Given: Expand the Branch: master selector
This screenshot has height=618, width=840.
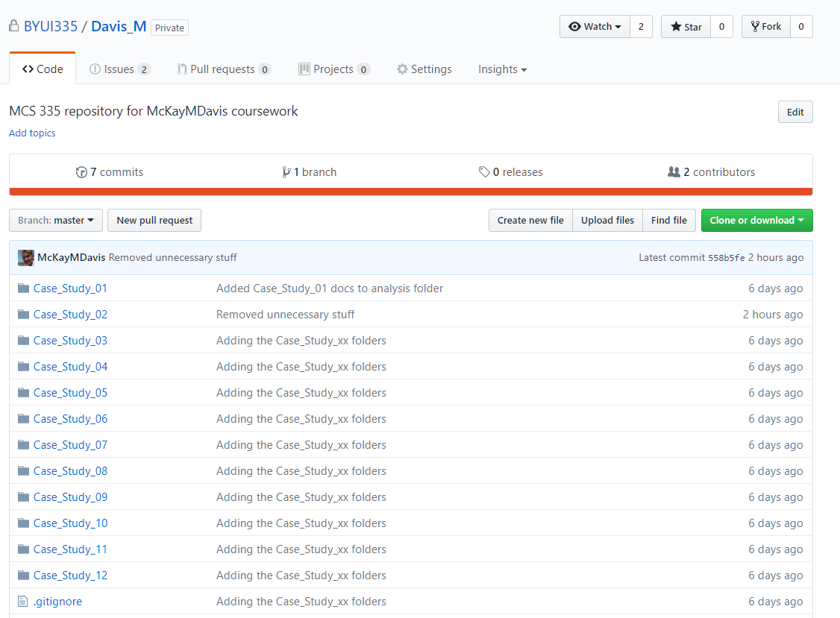Looking at the screenshot, I should pos(55,221).
